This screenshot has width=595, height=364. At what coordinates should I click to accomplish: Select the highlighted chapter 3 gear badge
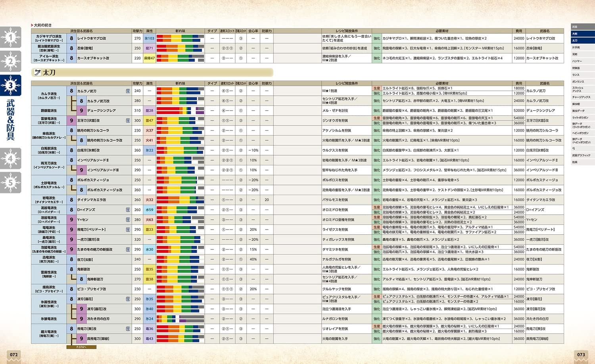coord(10,85)
